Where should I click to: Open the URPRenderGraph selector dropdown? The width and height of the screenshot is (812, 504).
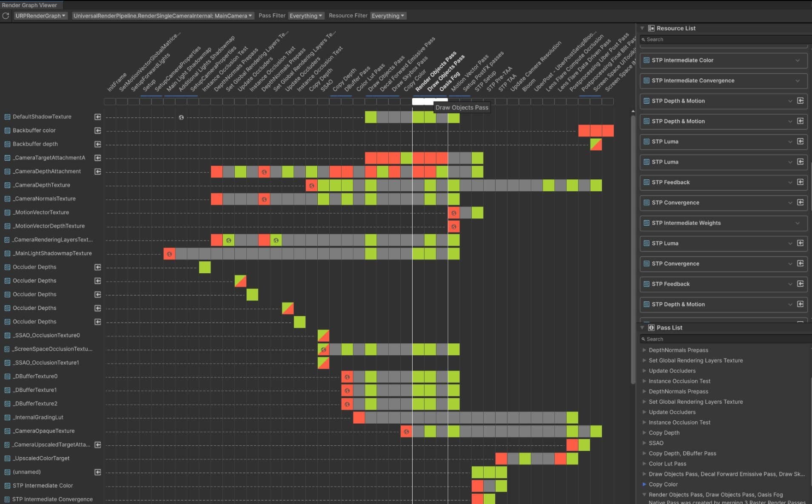[40, 15]
